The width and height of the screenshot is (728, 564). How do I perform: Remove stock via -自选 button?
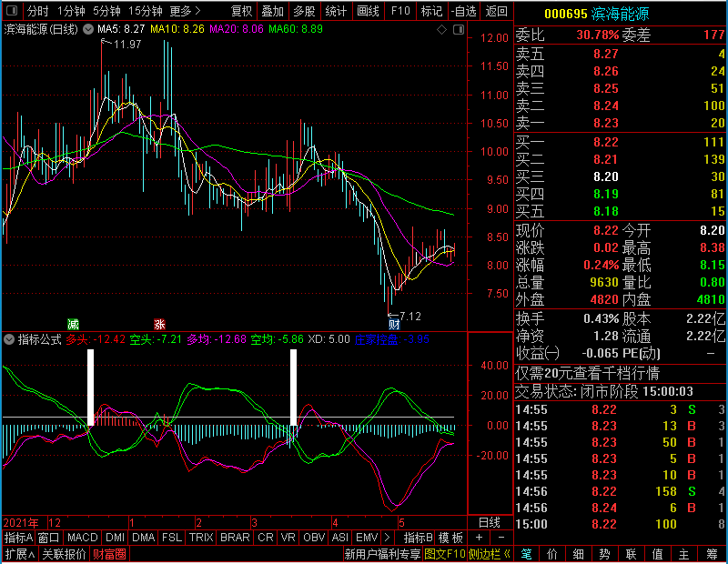pyautogui.click(x=464, y=11)
